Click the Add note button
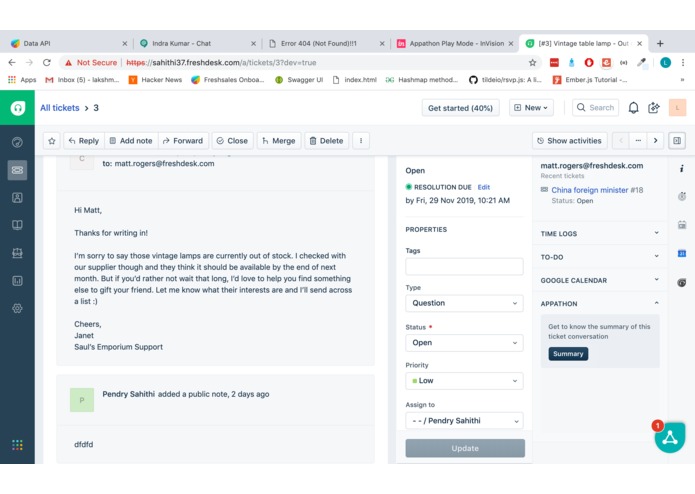The width and height of the screenshot is (695, 494). 131,141
